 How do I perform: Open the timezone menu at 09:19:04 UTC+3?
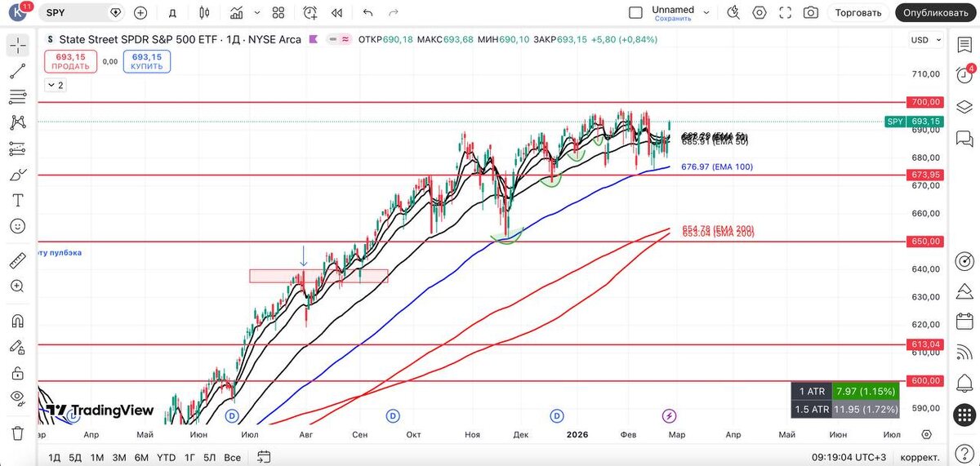(850, 457)
